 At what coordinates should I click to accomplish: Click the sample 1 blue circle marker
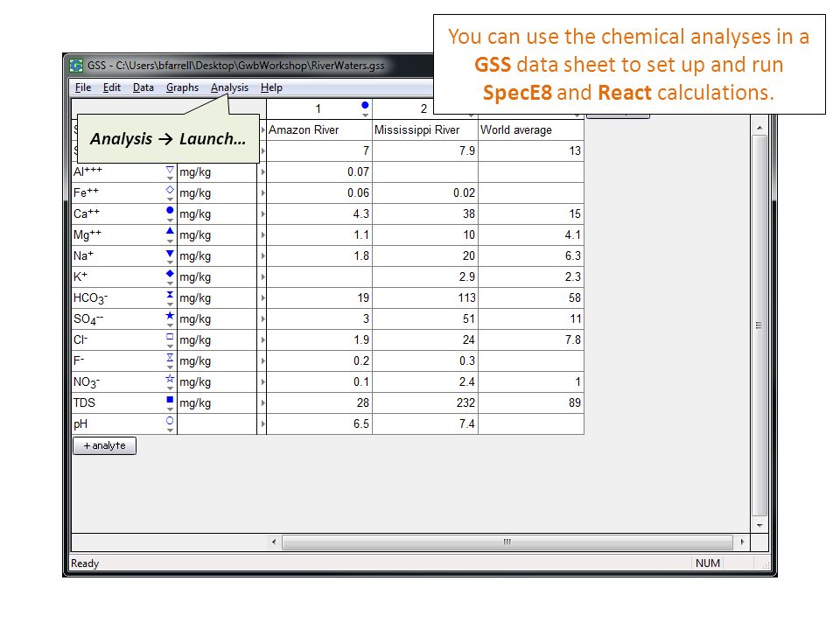(x=365, y=105)
